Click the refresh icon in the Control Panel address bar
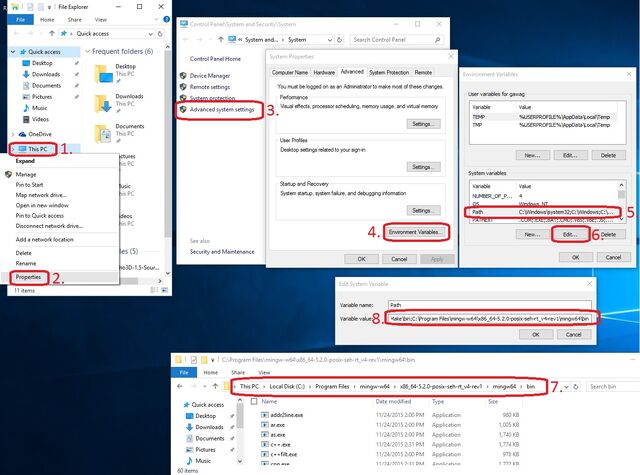 pos(339,40)
